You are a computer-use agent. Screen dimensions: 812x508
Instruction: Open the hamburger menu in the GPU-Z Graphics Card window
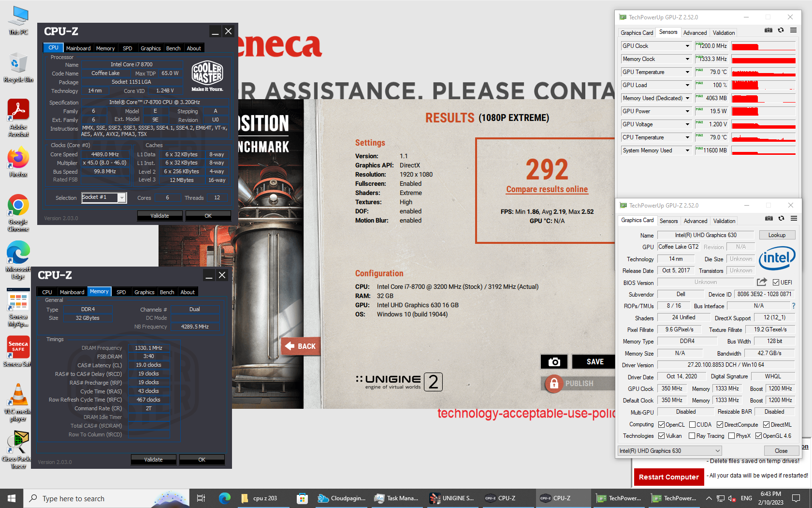click(x=794, y=218)
